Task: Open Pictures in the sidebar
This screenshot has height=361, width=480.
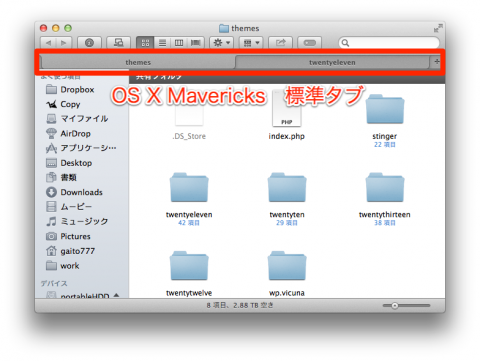Action: [x=68, y=236]
